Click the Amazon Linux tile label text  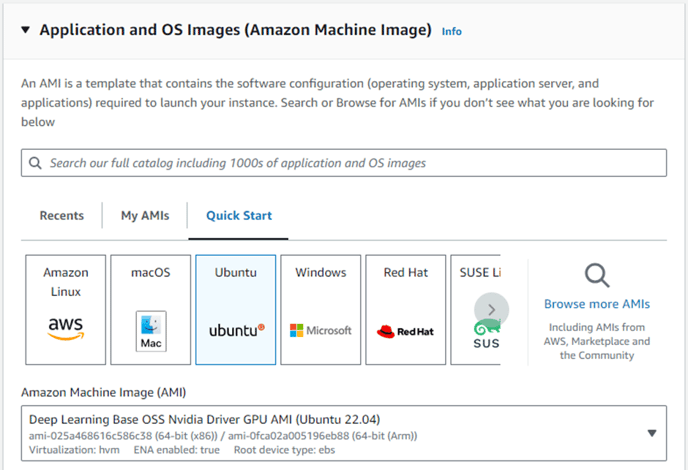[65, 282]
